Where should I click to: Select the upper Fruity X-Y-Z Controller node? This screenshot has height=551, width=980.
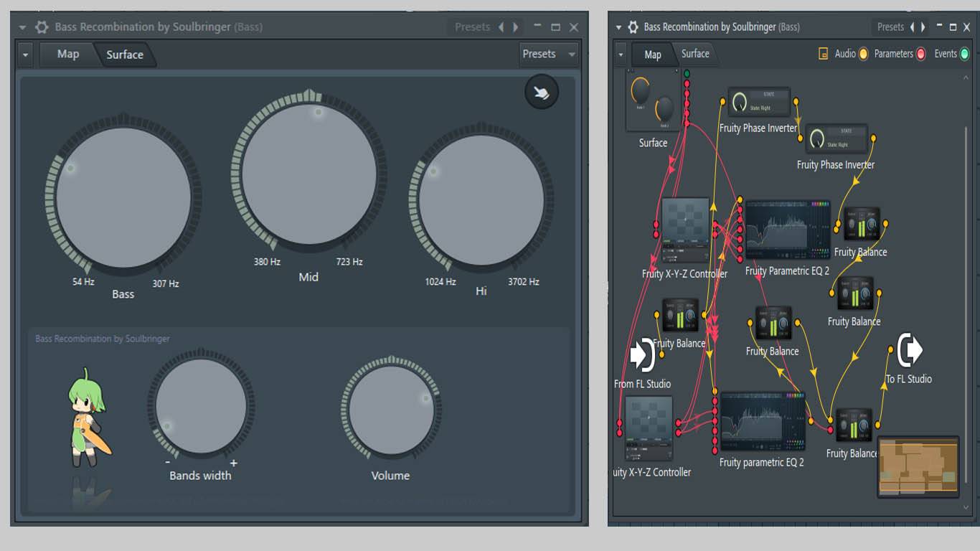[x=685, y=231]
